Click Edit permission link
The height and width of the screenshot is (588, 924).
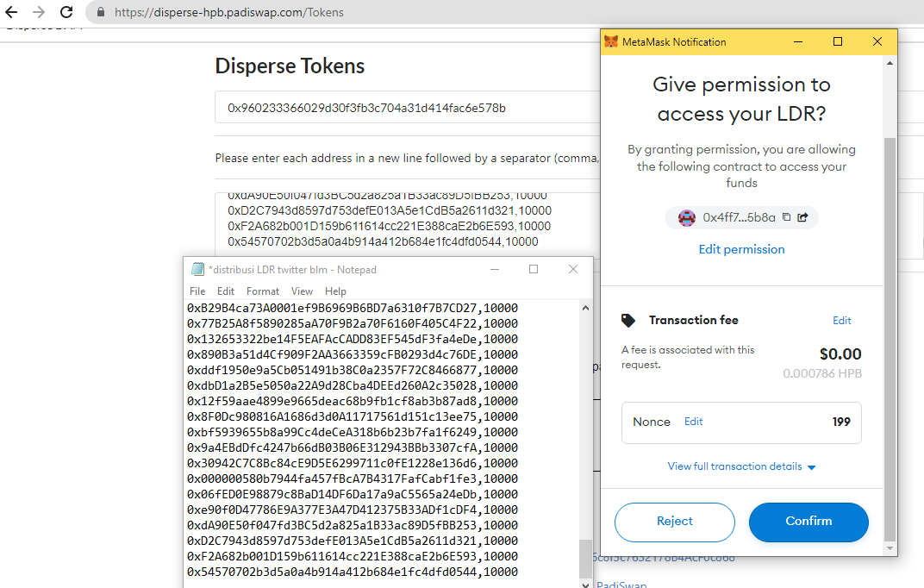click(x=741, y=249)
